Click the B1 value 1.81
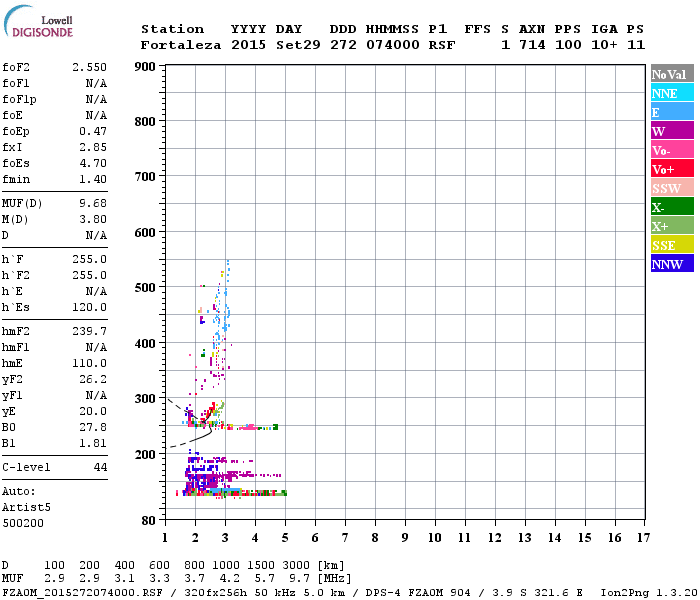700x600 pixels. [x=93, y=443]
